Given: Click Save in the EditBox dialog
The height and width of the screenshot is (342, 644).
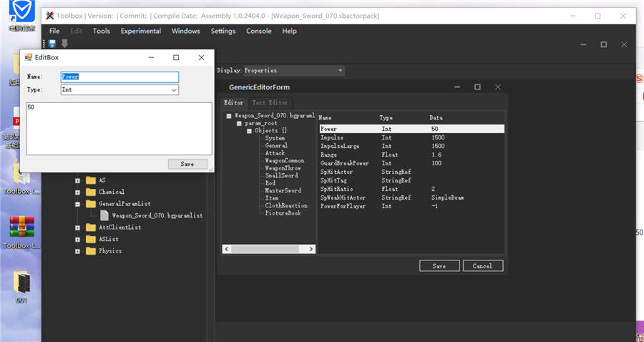Looking at the screenshot, I should 187,164.
